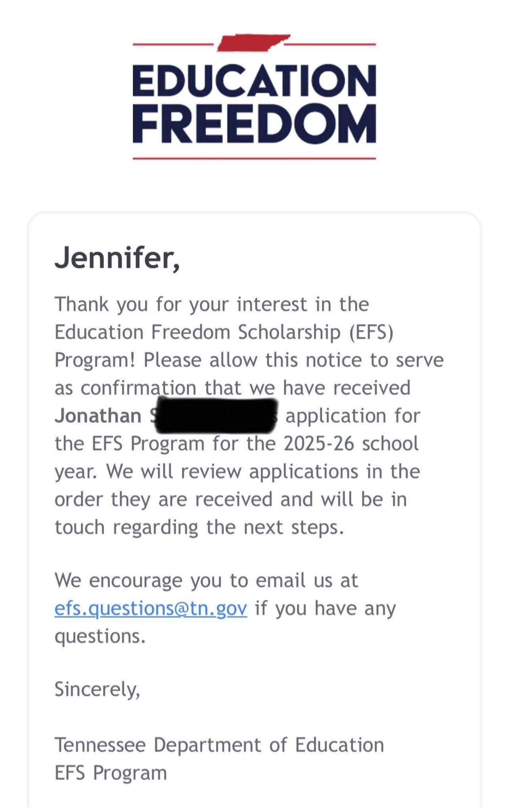The height and width of the screenshot is (812, 509).
Task: Click the word FREEDOM in the logo
Action: (254, 124)
